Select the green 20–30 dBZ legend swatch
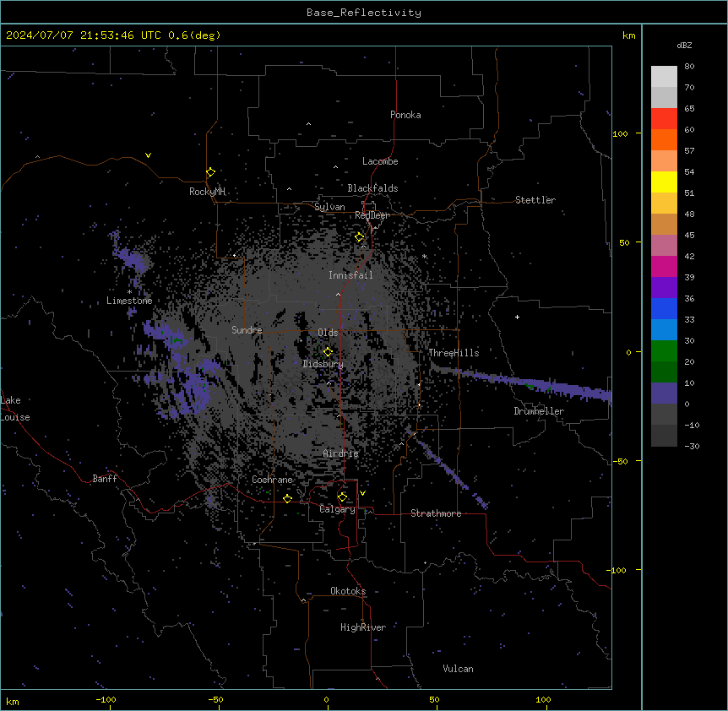Viewport: 728px width, 711px height. (664, 351)
